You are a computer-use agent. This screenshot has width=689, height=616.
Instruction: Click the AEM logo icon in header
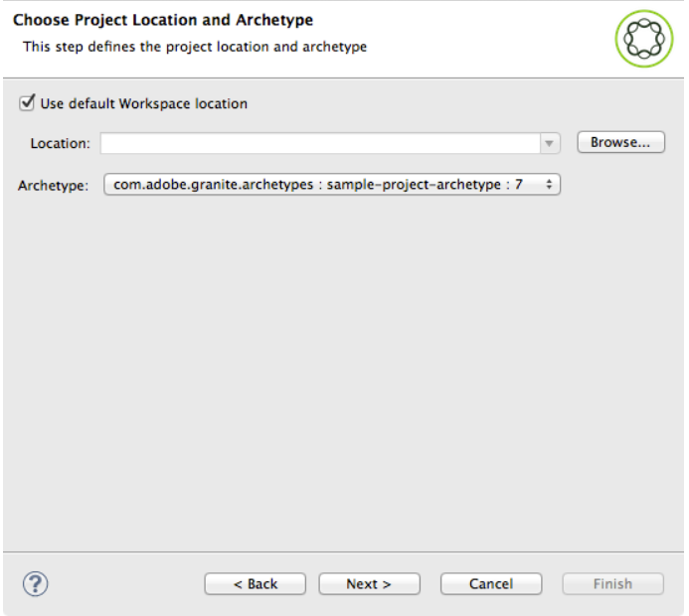(643, 39)
